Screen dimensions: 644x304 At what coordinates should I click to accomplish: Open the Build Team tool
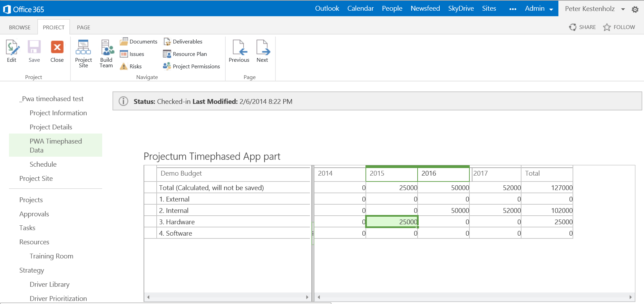click(106, 54)
